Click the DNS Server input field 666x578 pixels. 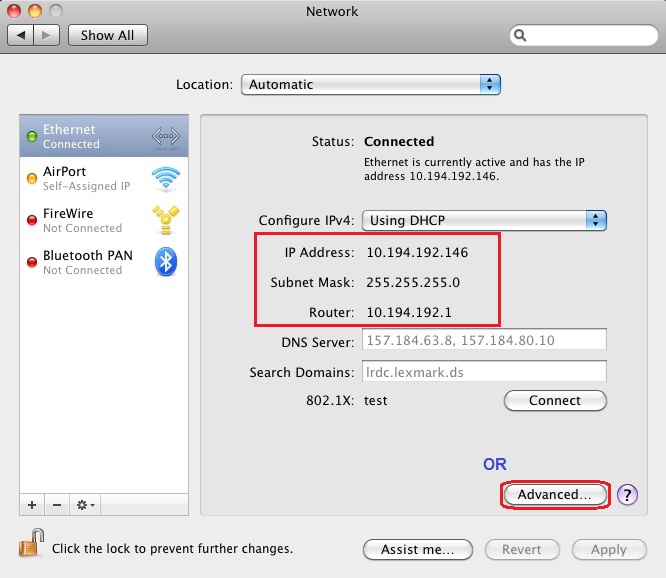pos(484,340)
